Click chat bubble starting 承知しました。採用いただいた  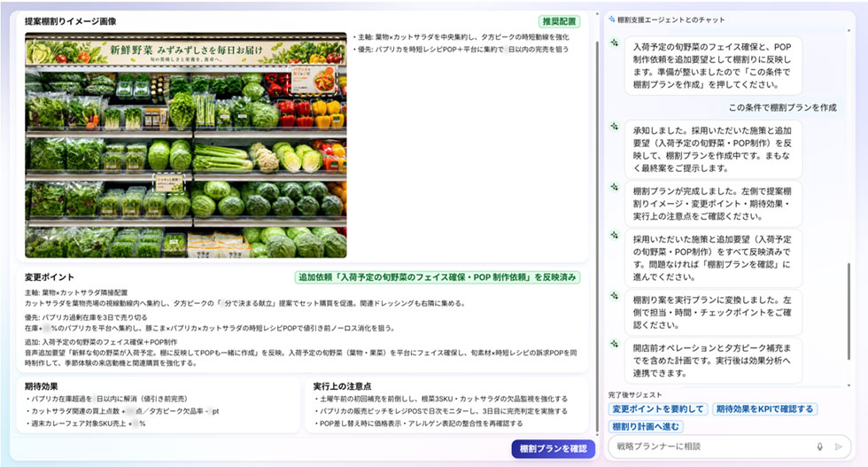[713, 150]
